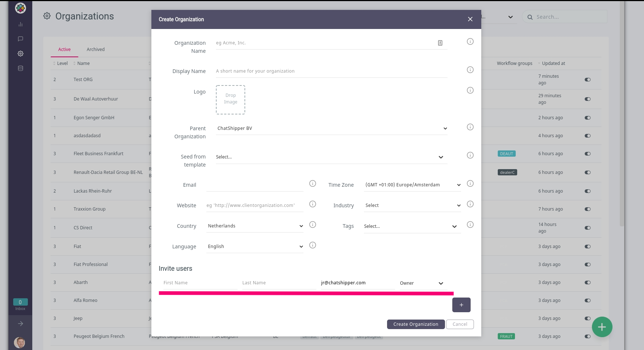Toggle the Test ORG row switch
The width and height of the screenshot is (644, 350).
(x=588, y=80)
